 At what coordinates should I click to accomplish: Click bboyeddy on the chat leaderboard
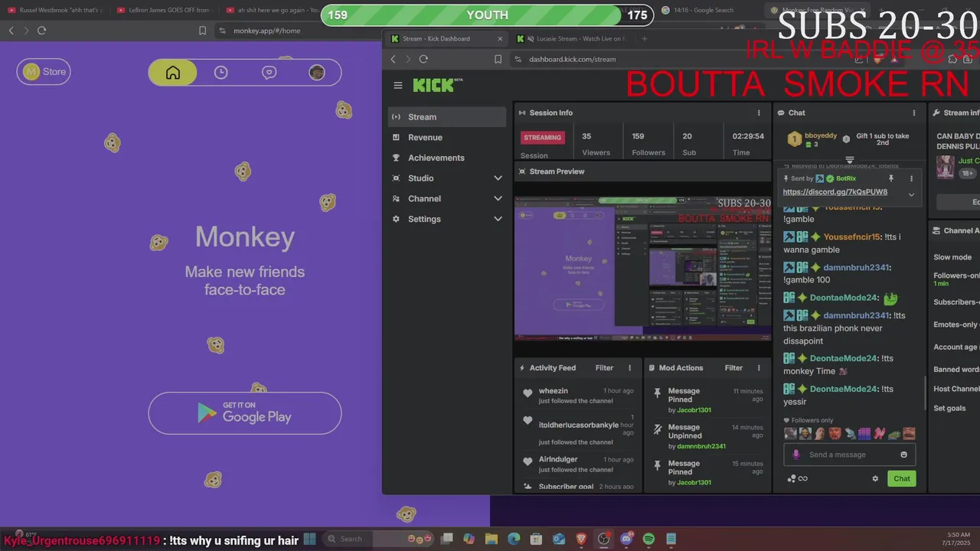pos(821,135)
